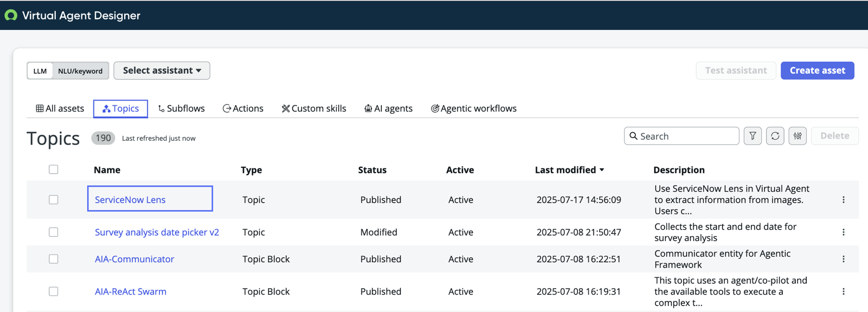The height and width of the screenshot is (312, 868).
Task: Click the 2025-07-08 21:50:47 timestamp
Action: coord(579,232)
